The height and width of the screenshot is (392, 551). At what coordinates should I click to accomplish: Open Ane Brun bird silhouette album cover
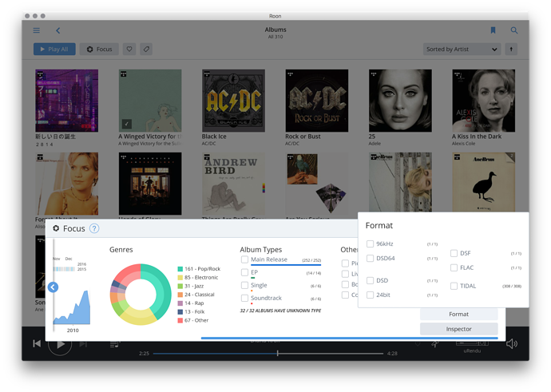[x=484, y=183]
